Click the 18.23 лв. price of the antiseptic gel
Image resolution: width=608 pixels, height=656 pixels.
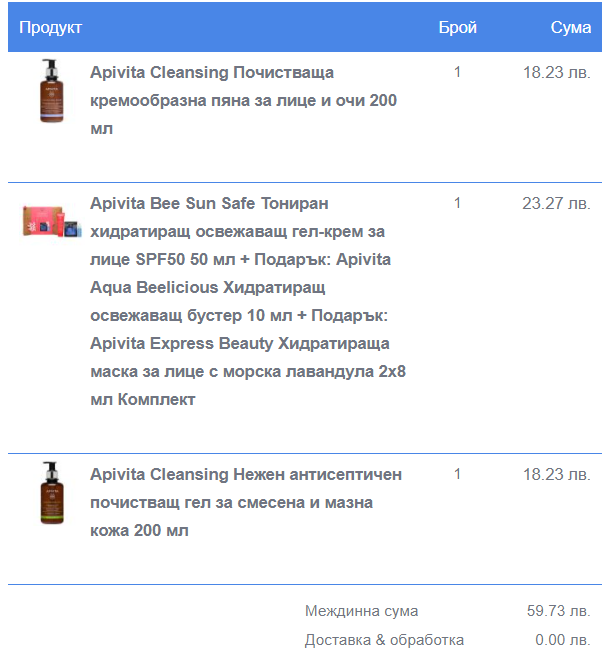pyautogui.click(x=556, y=474)
